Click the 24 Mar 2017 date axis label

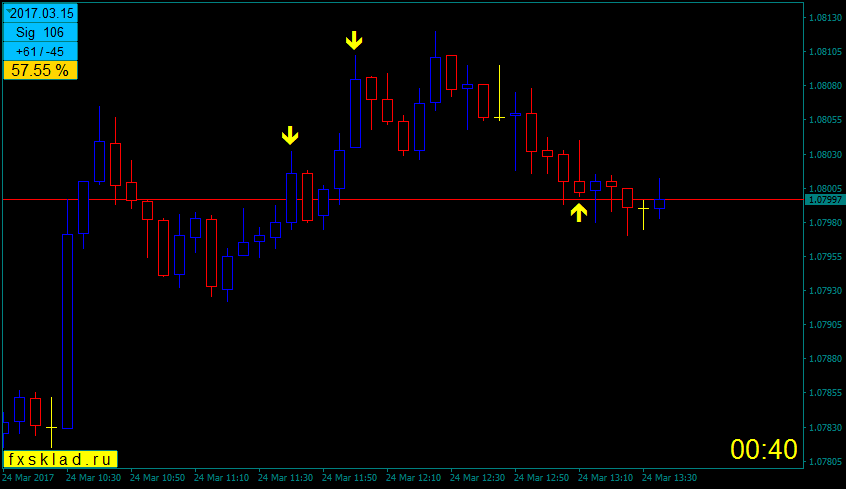pos(30,478)
